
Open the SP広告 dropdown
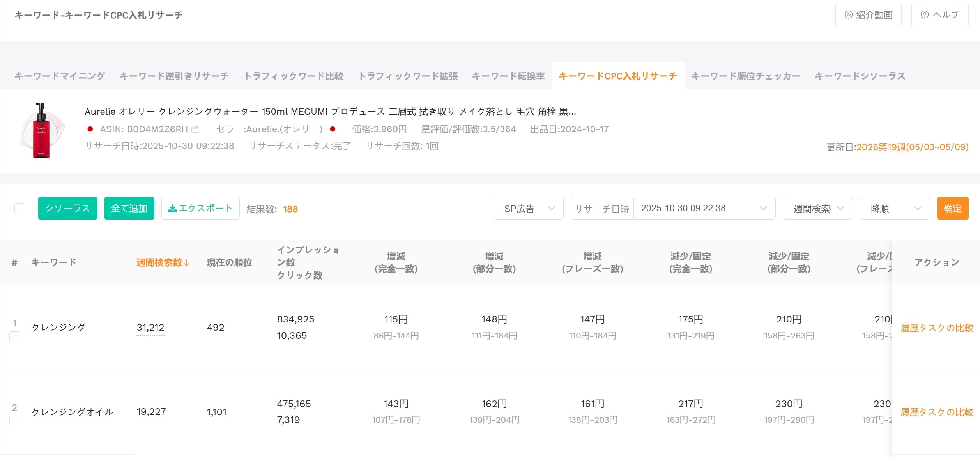[528, 208]
